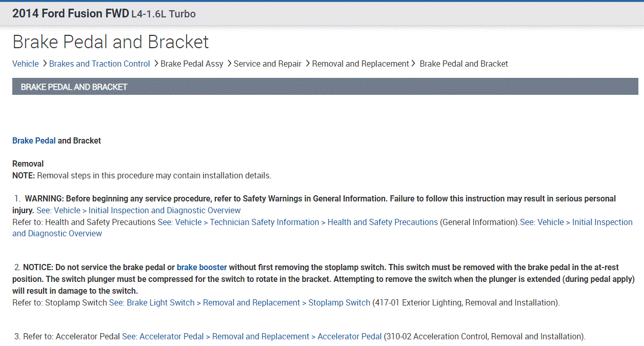Click the large Brake Pedal and Bracket heading

(x=111, y=42)
